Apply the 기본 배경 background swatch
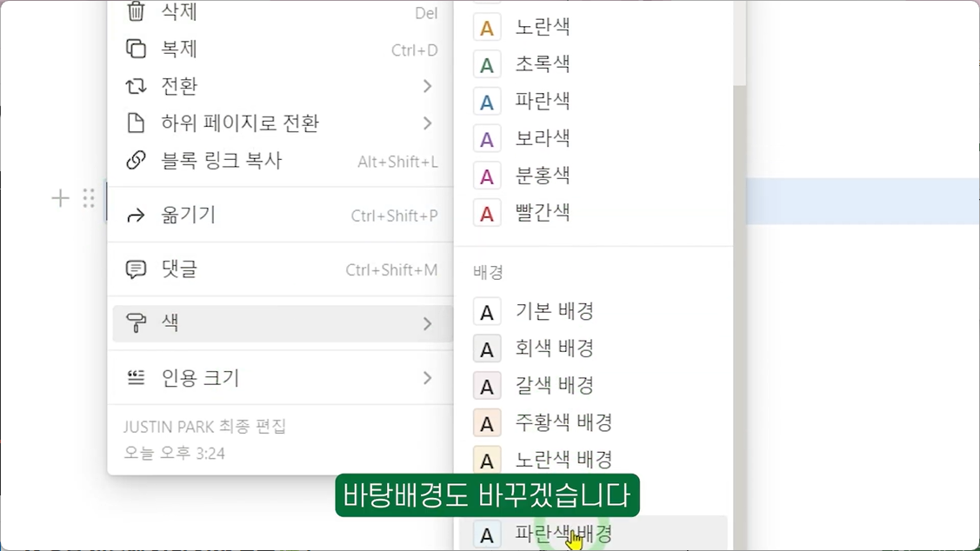The image size is (980, 551). (487, 312)
